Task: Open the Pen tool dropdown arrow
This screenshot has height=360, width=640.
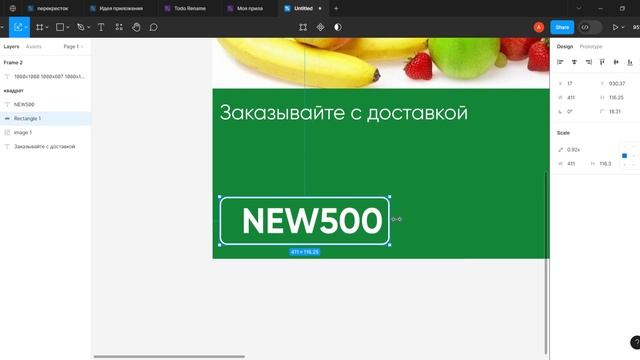Action: pyautogui.click(x=89, y=28)
